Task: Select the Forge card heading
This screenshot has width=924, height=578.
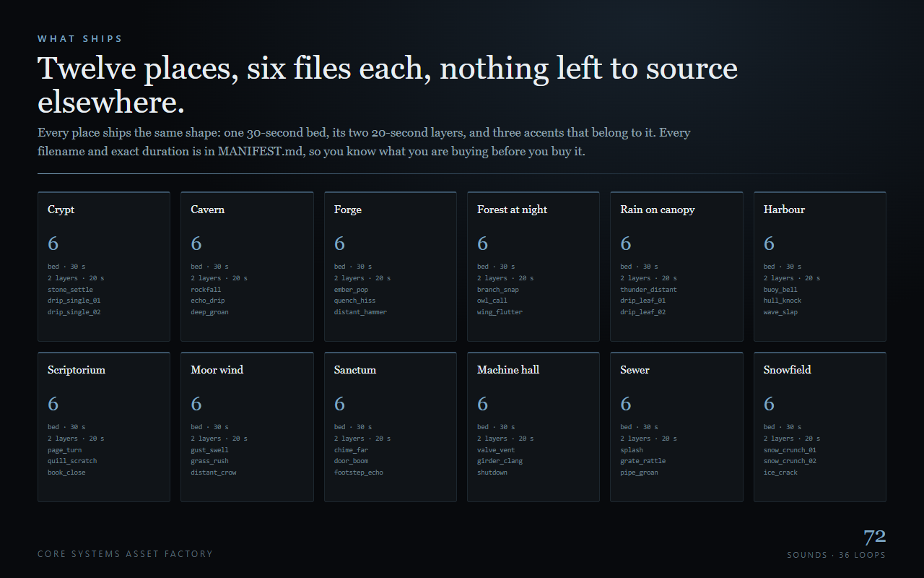Action: (x=347, y=210)
